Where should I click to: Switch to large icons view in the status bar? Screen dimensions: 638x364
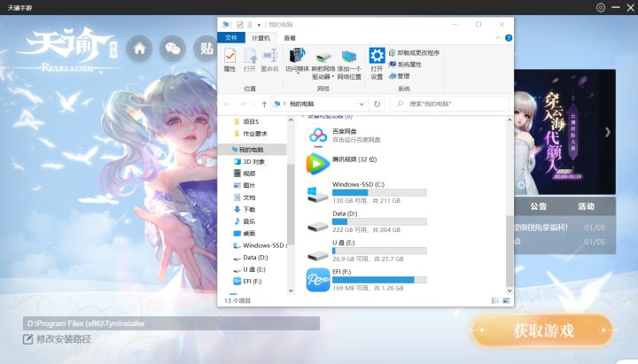(507, 301)
